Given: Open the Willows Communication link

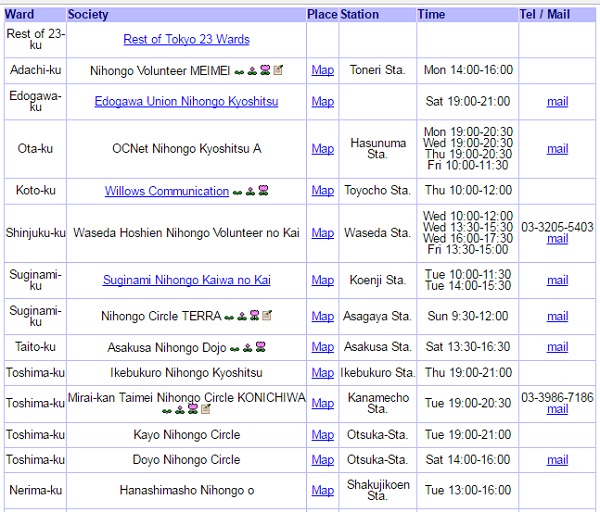Looking at the screenshot, I should [x=167, y=191].
